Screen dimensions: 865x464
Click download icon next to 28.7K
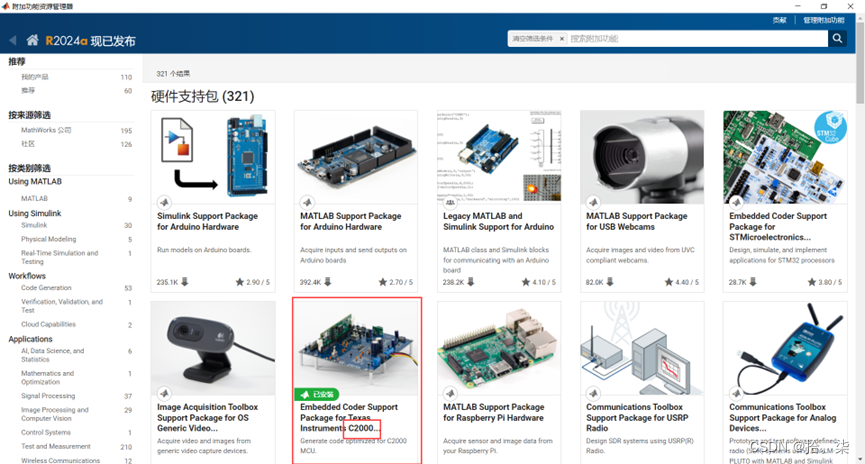753,281
